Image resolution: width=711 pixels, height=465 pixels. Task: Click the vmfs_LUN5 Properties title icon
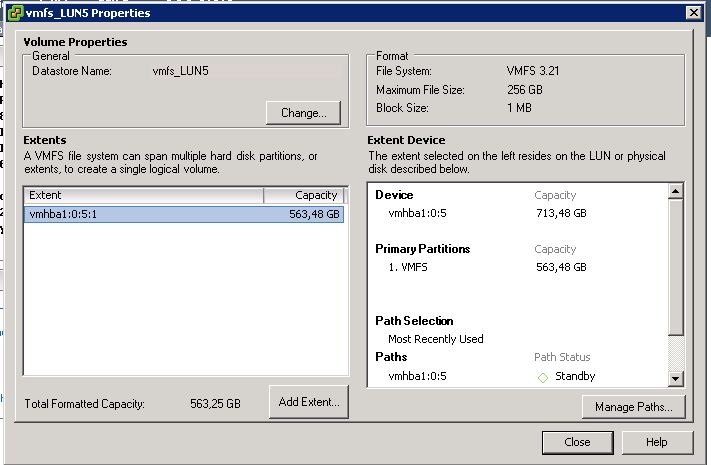tap(15, 13)
